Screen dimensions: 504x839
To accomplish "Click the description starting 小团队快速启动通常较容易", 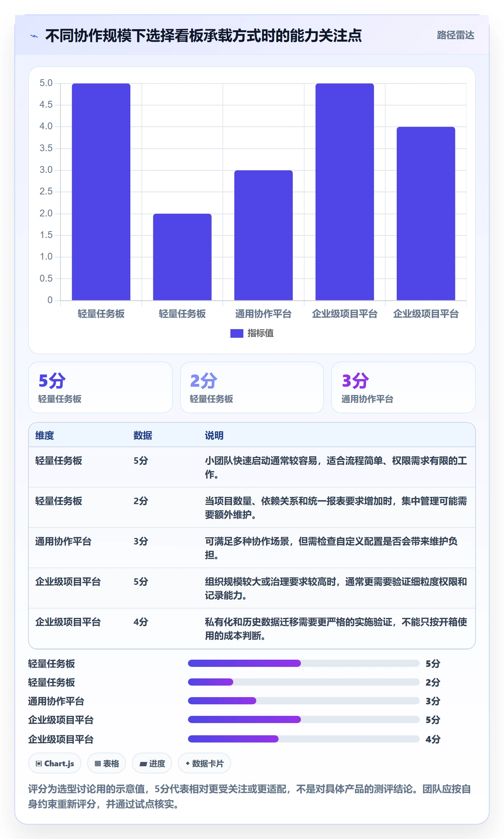I will 336,467.
